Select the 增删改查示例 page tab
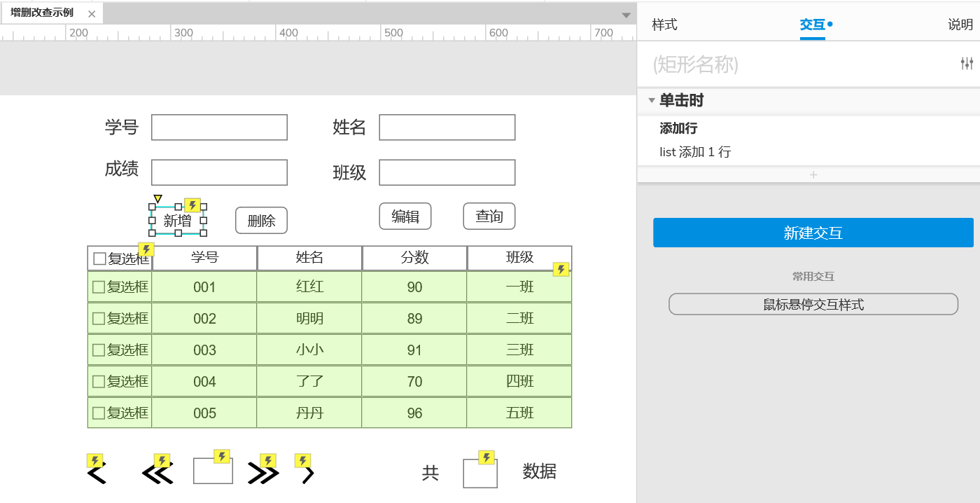The width and height of the screenshot is (980, 503). (42, 13)
